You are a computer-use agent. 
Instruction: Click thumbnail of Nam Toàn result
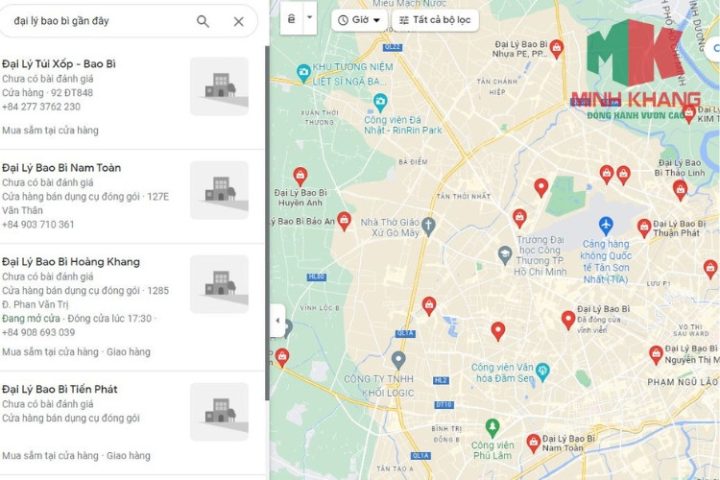click(x=219, y=190)
